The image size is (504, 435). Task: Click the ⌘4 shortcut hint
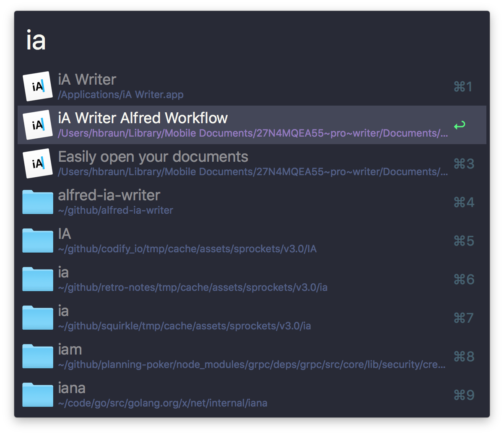[x=464, y=202]
